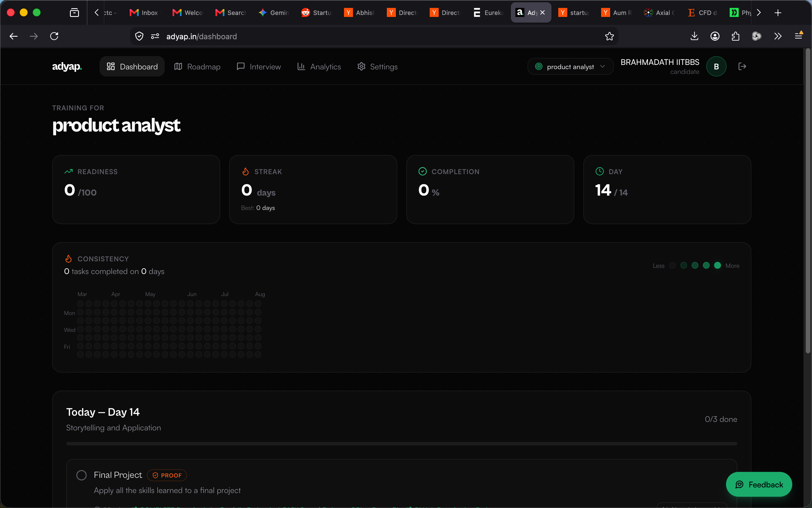Click the Roadmap map icon
Image resolution: width=812 pixels, height=508 pixels.
click(178, 67)
